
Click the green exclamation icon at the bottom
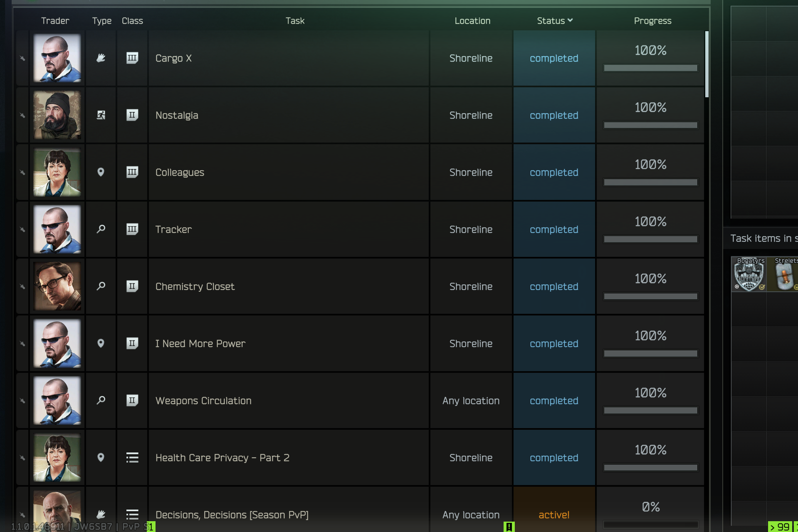(x=509, y=527)
